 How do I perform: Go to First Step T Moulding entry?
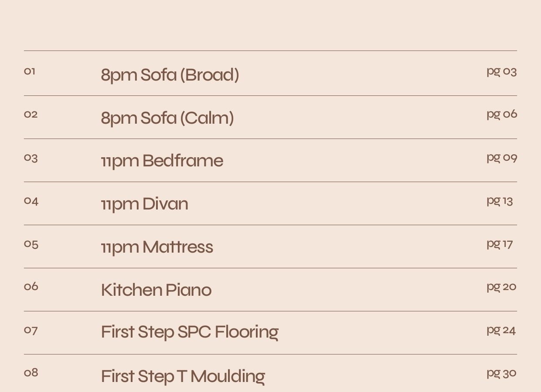[x=183, y=376]
